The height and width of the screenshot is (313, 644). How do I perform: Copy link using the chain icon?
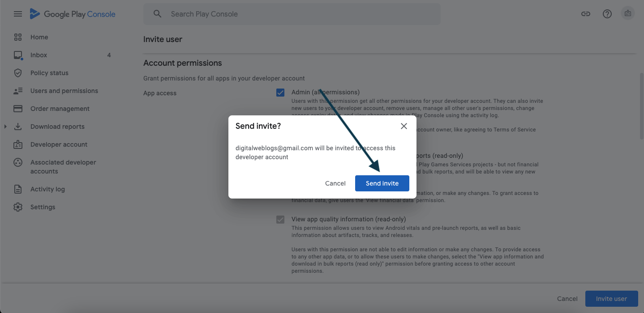point(586,14)
